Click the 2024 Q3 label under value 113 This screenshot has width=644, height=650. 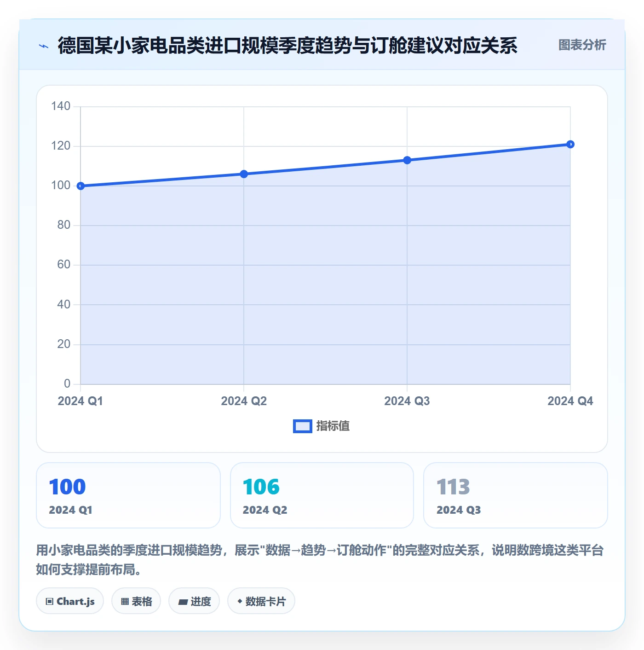tap(459, 510)
